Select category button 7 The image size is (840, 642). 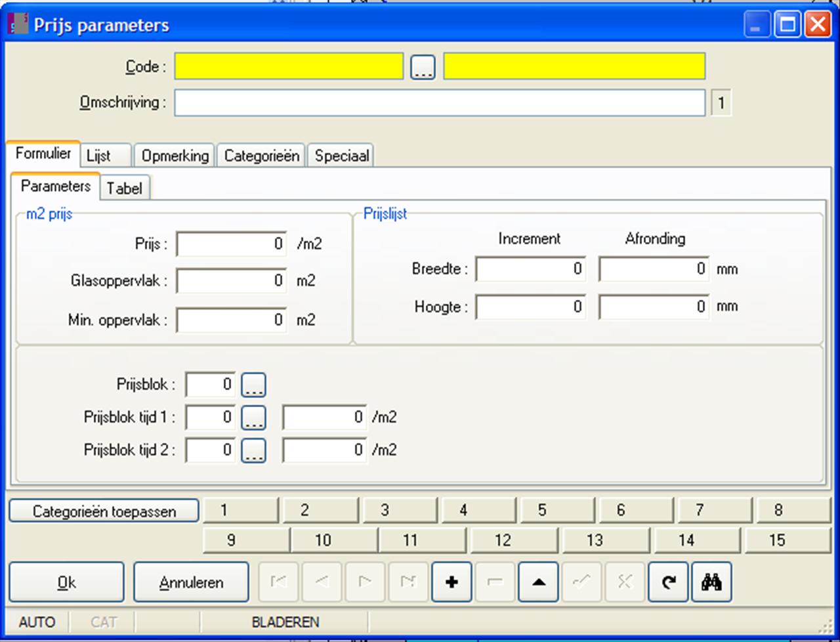click(x=714, y=510)
